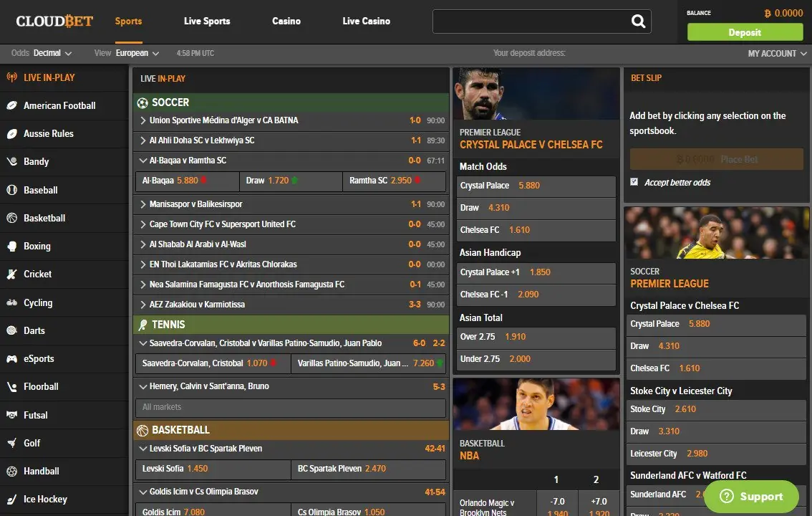Open the Sports tab
This screenshot has width=812, height=516.
click(128, 21)
